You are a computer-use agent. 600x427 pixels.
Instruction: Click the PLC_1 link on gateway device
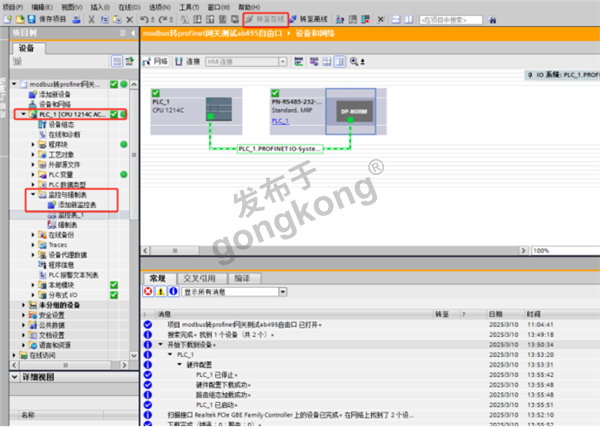[x=280, y=121]
